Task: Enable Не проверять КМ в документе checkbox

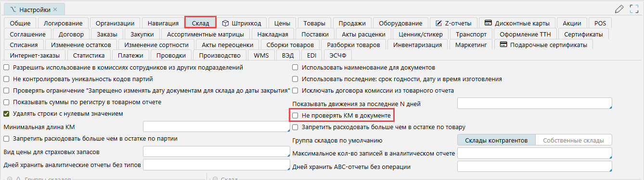Action: tap(296, 116)
